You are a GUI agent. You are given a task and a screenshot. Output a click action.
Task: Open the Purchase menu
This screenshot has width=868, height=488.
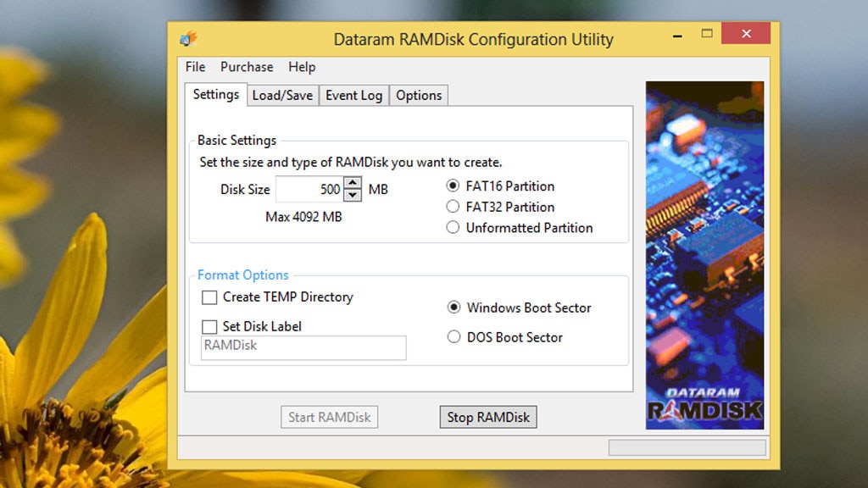[x=247, y=67]
